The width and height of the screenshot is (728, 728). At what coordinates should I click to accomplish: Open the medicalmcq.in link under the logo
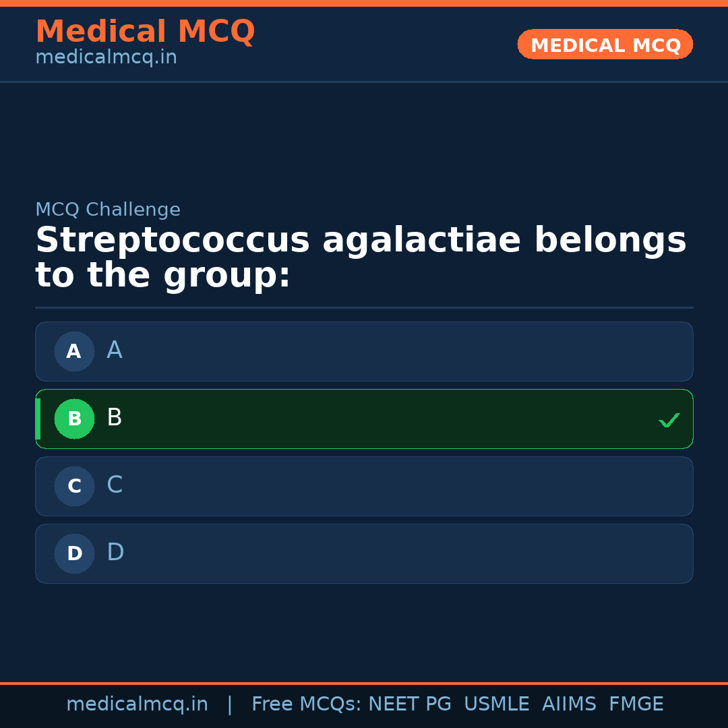click(x=106, y=57)
